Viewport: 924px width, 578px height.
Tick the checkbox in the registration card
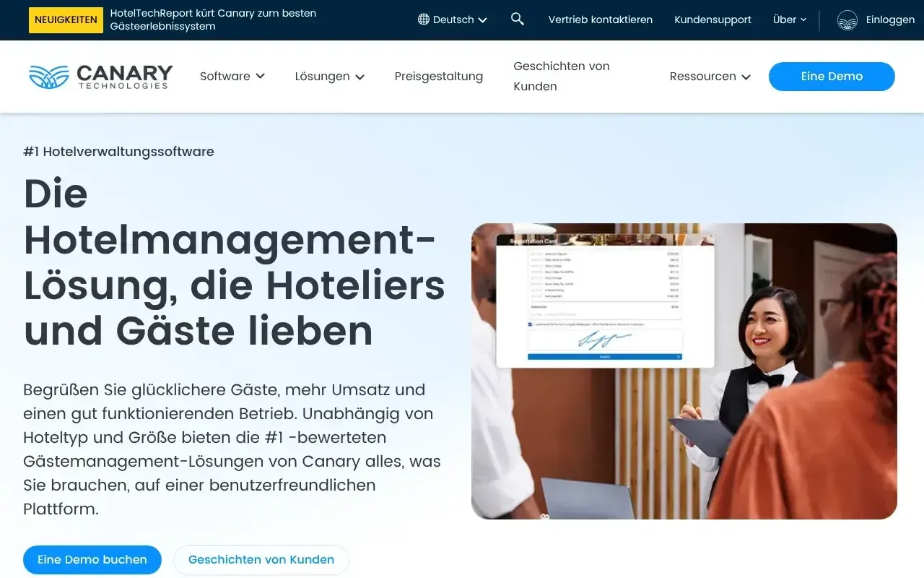click(x=531, y=324)
